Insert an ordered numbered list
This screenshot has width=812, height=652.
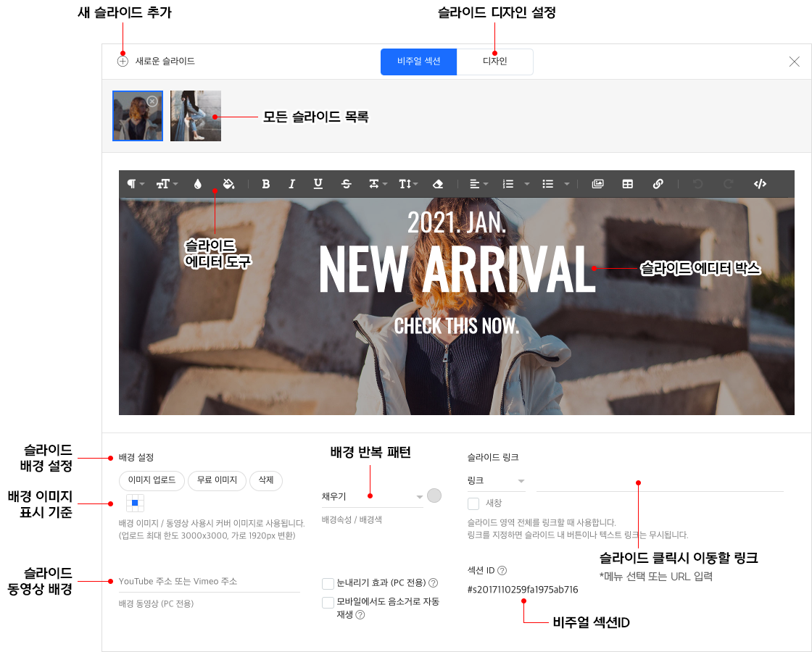click(x=508, y=184)
